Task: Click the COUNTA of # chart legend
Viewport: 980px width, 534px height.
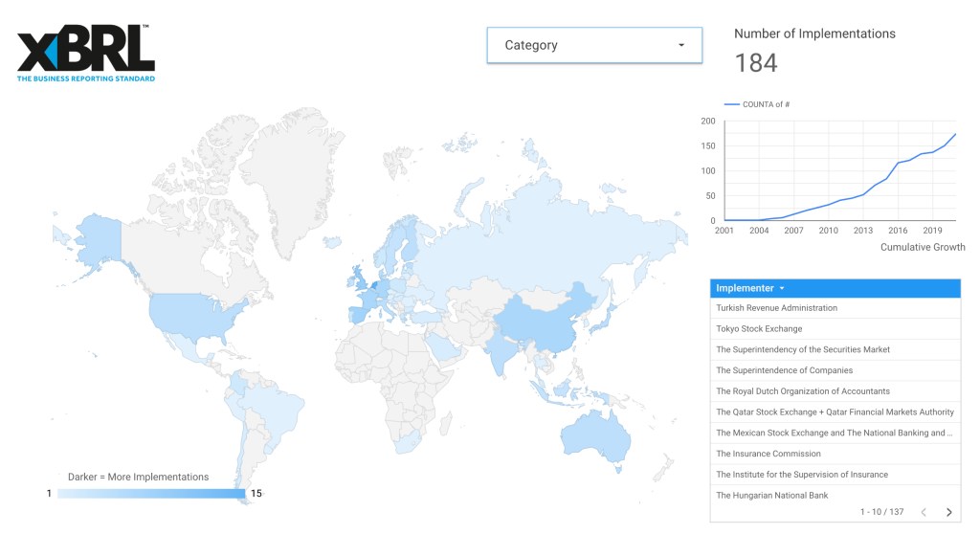Action: click(756, 104)
